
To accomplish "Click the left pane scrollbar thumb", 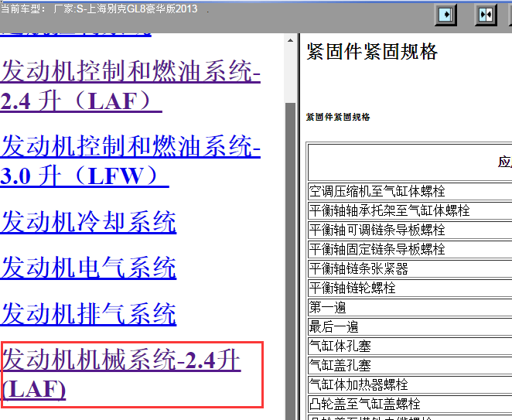I will coord(290,261).
